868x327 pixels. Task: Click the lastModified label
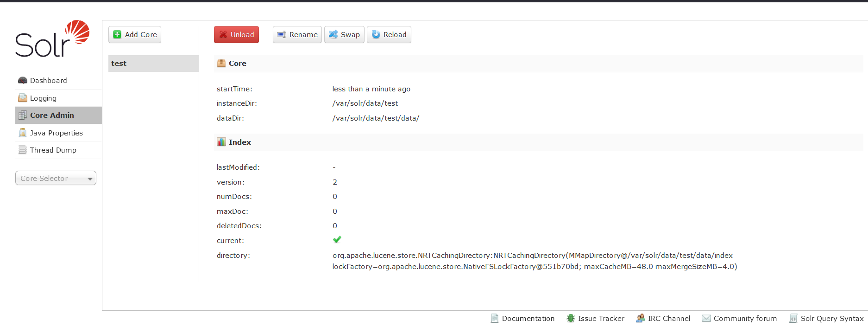(238, 167)
